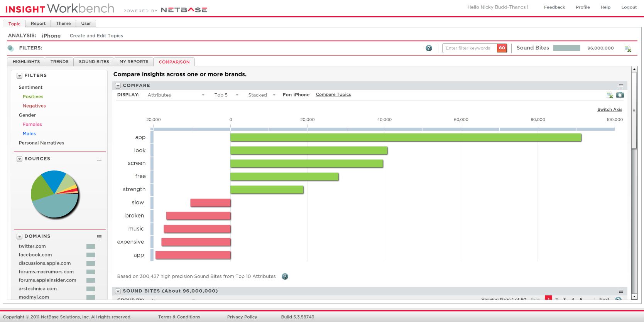Switch to the User tab
This screenshot has width=644, height=322.
pyautogui.click(x=86, y=24)
